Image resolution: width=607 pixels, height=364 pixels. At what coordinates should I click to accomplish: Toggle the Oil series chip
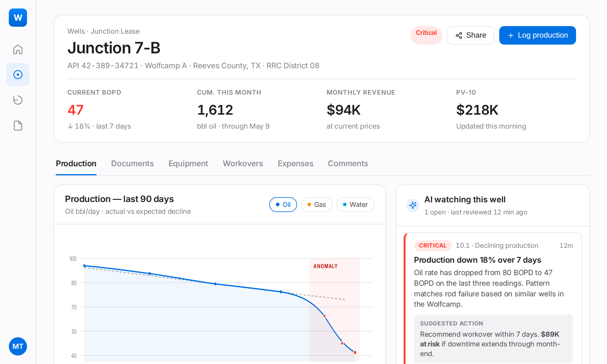pos(283,205)
